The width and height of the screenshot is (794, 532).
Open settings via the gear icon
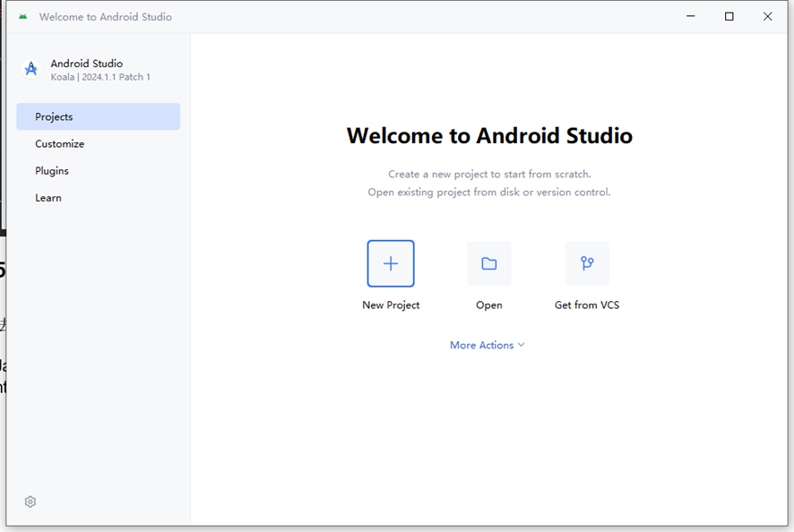point(30,502)
